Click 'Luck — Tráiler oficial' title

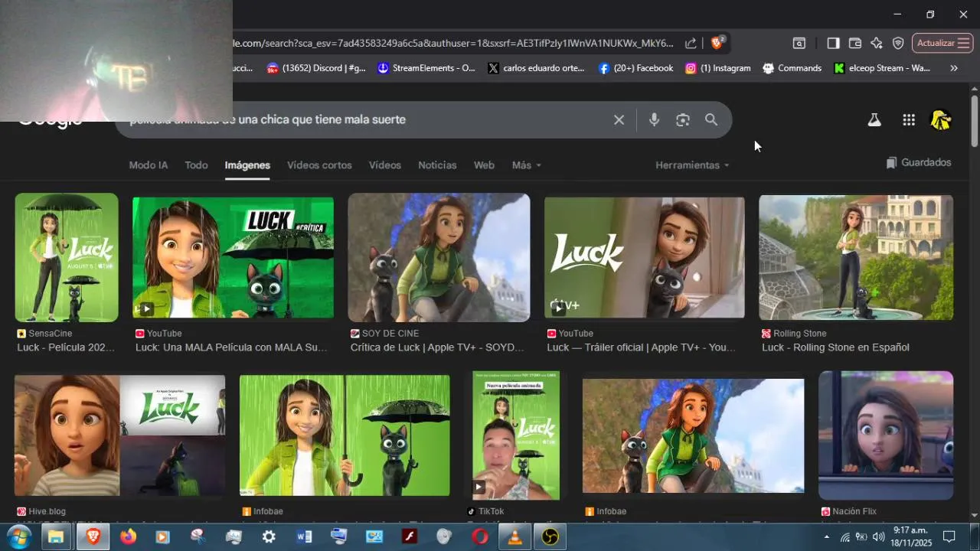tap(642, 347)
